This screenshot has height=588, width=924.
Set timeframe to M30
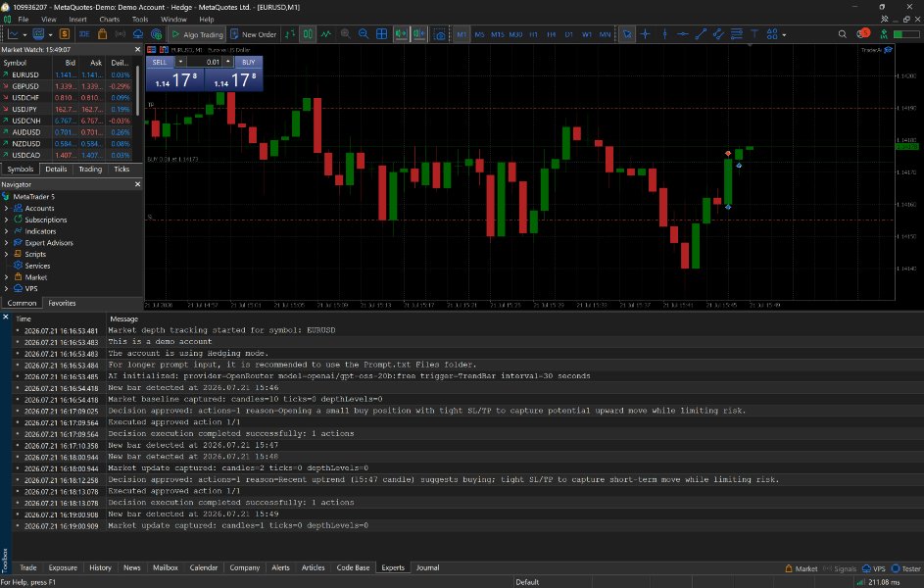pos(515,34)
